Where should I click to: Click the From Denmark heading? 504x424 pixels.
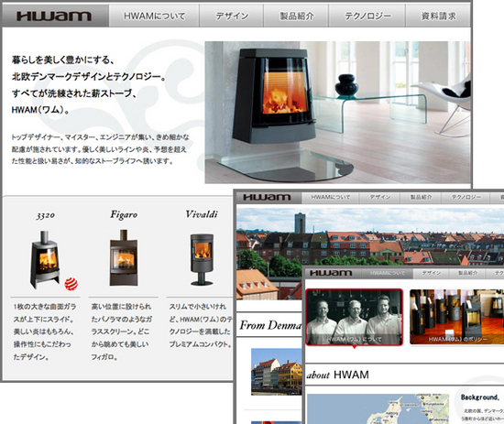[270, 325]
